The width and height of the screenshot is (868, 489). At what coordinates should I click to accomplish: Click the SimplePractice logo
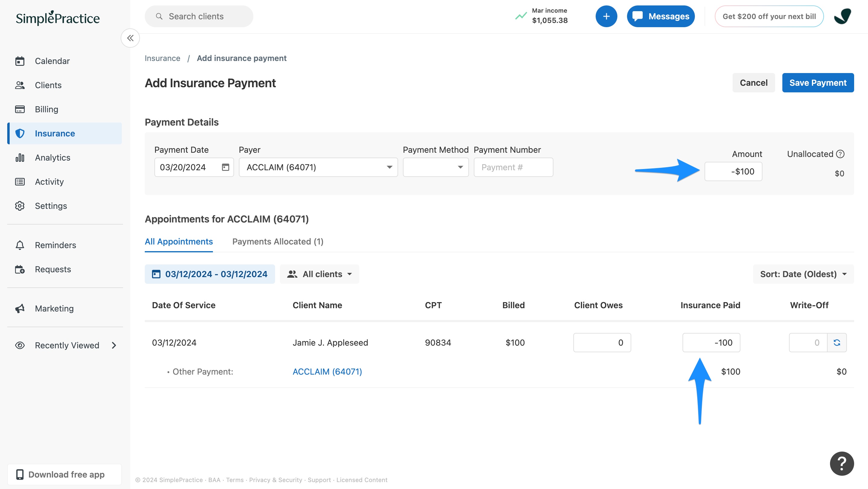pyautogui.click(x=58, y=18)
